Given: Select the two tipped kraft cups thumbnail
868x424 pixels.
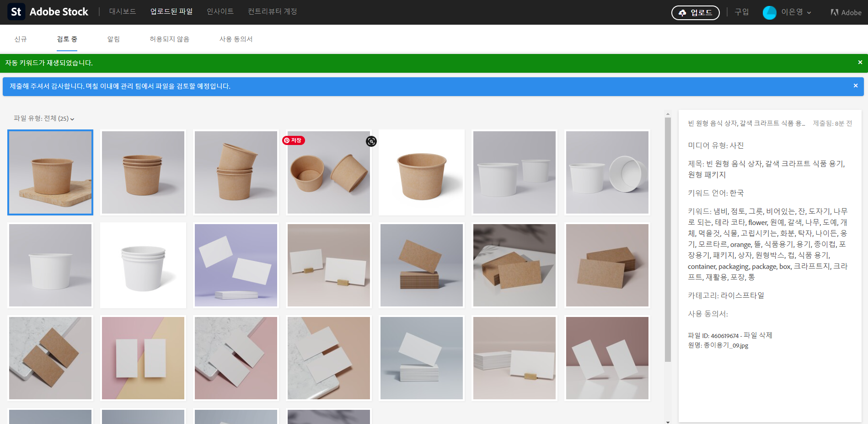Looking at the screenshot, I should click(329, 172).
